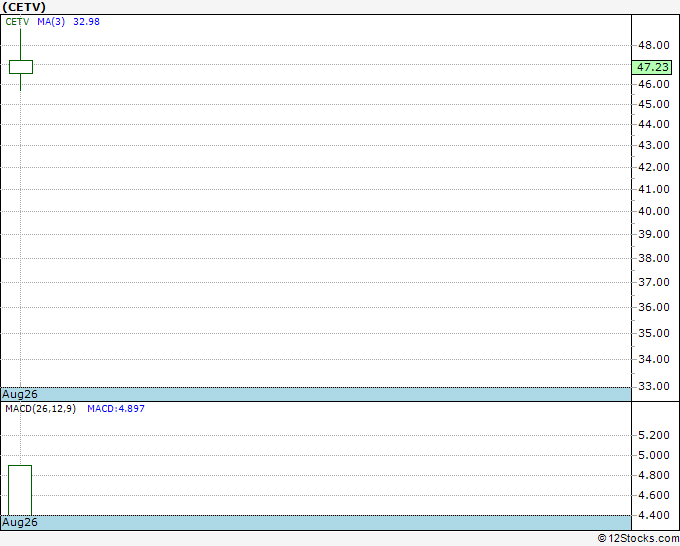This screenshot has height=546, width=680.
Task: Click the Aug26 date under MACD panel
Action: pos(20,522)
